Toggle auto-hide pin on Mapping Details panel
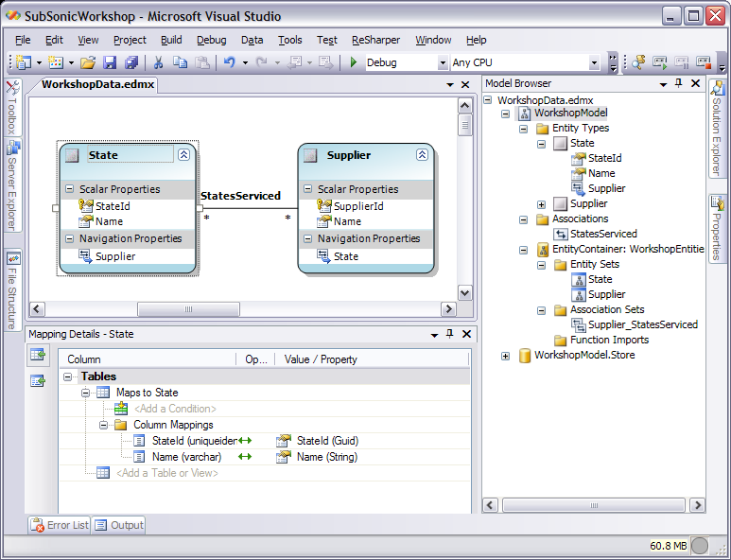731x560 pixels. 449,334
